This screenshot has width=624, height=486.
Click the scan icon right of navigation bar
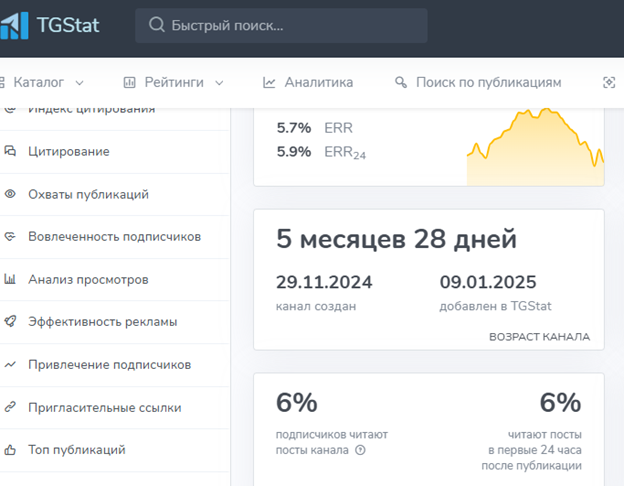(609, 83)
